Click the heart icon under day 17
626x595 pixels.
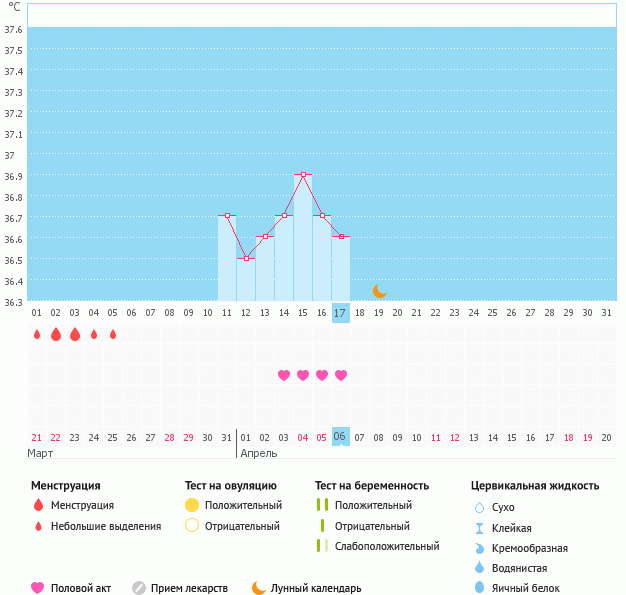(x=341, y=375)
